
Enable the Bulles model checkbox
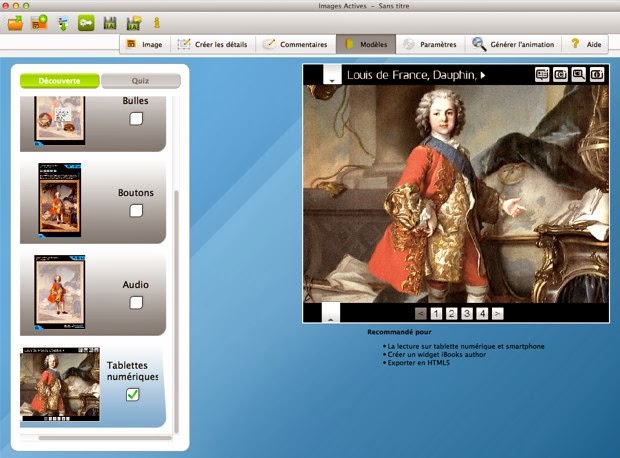tap(136, 118)
